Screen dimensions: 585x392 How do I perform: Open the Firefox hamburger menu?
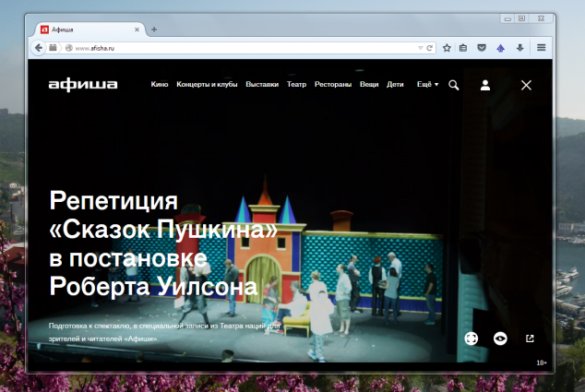(x=542, y=47)
